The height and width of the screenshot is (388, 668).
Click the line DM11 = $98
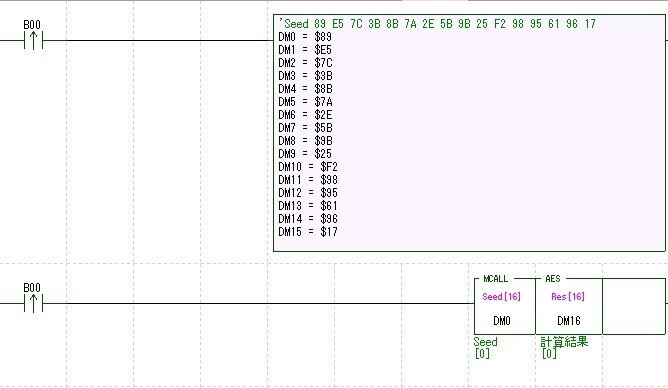(x=308, y=180)
